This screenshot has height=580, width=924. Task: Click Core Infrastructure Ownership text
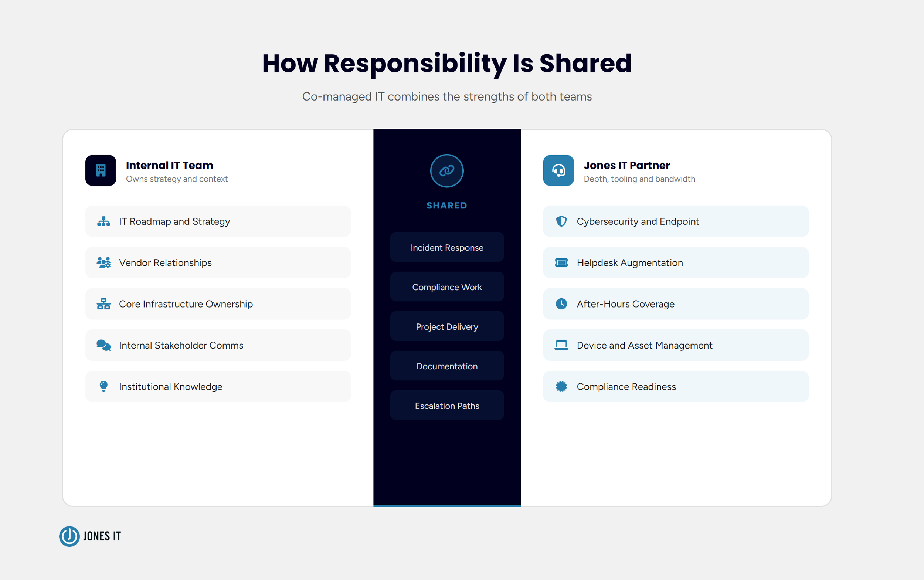(186, 304)
